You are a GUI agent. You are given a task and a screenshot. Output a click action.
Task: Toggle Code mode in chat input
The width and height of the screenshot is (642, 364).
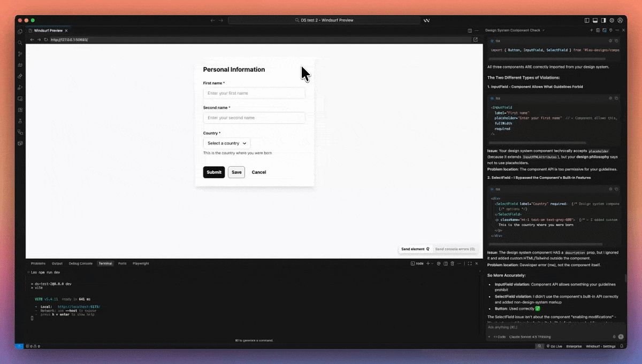tap(500, 337)
